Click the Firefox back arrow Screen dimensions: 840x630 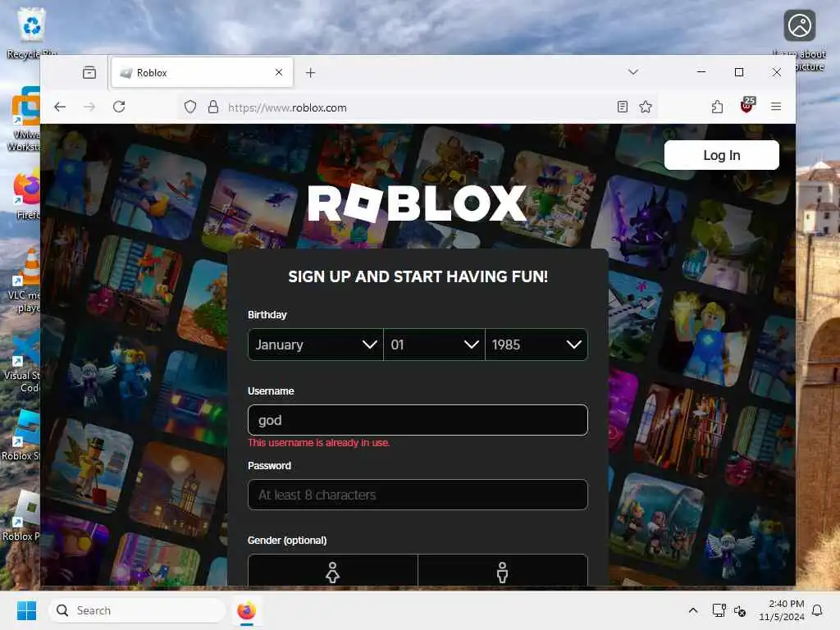click(60, 107)
